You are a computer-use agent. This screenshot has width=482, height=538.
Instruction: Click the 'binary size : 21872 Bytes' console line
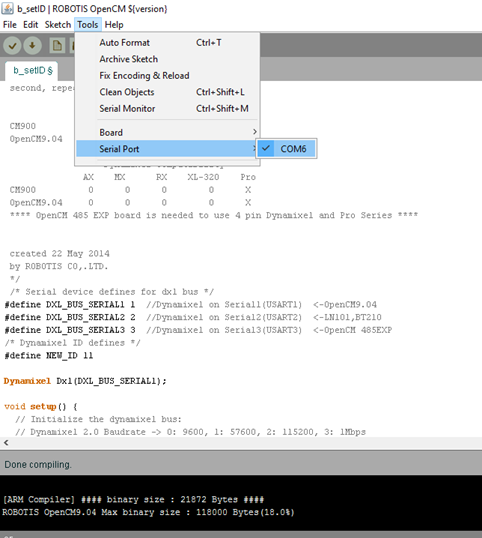133,499
